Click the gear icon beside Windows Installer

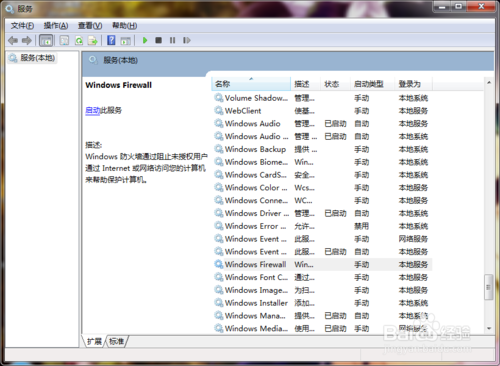(219, 303)
